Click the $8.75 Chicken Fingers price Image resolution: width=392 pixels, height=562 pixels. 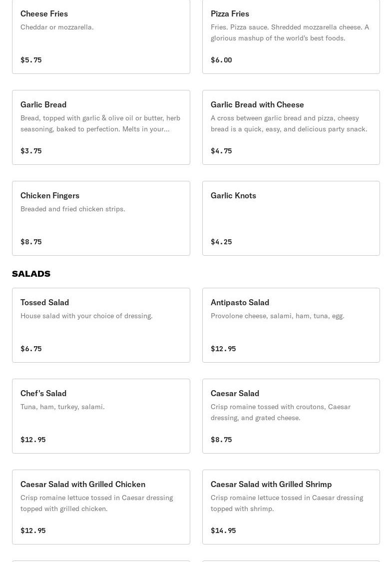click(31, 242)
